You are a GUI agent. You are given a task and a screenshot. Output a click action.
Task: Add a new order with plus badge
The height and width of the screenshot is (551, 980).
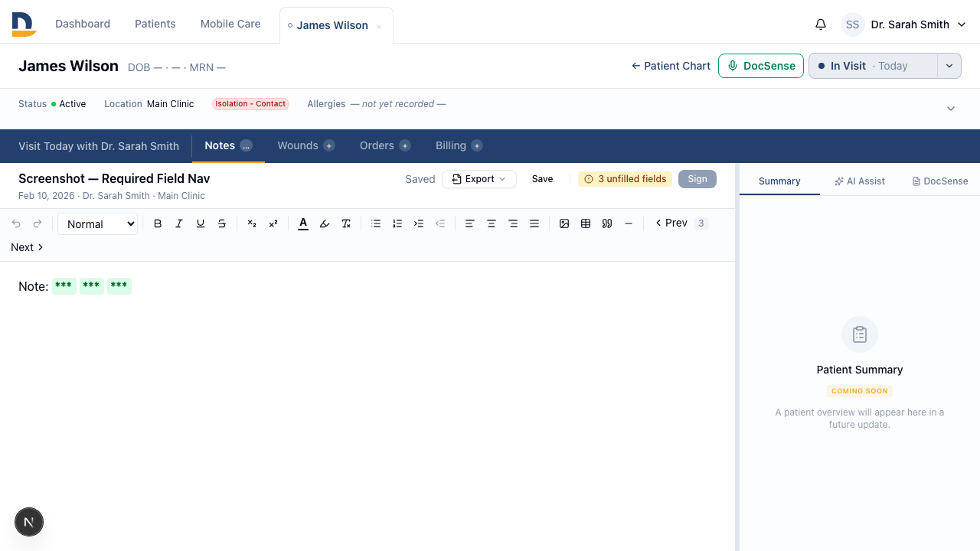(x=405, y=145)
